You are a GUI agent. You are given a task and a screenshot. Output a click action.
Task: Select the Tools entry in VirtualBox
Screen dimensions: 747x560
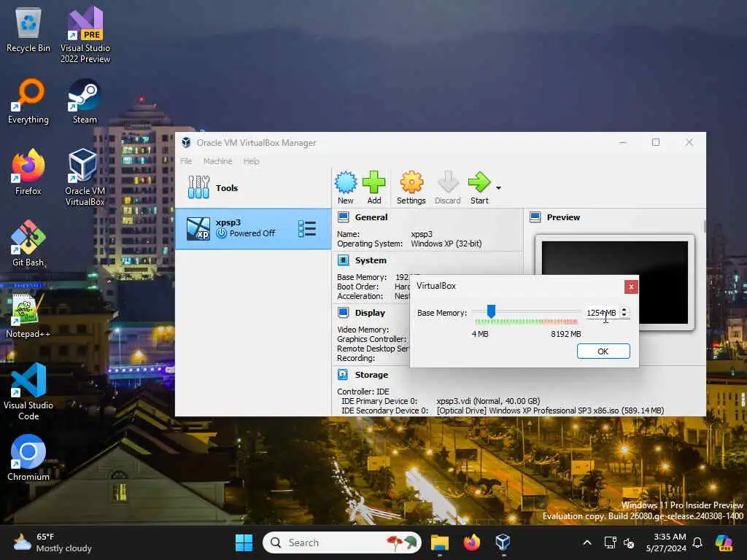253,187
